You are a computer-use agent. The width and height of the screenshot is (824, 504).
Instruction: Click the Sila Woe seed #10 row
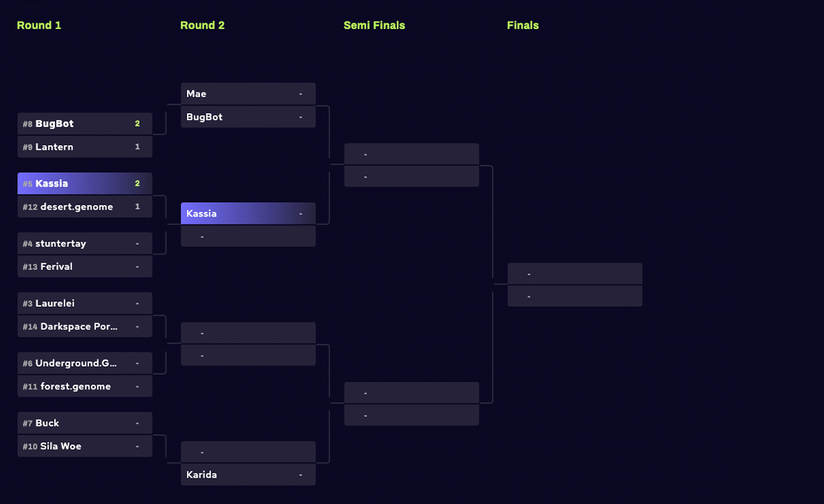click(84, 446)
